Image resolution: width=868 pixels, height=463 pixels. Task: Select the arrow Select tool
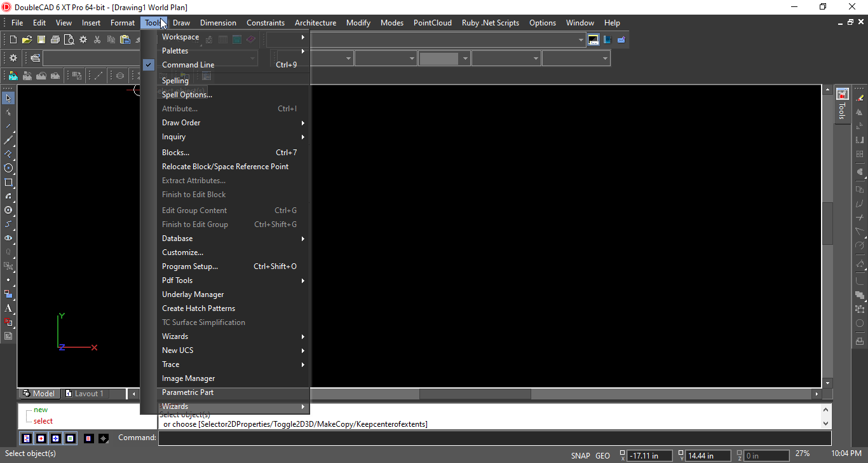(8, 98)
